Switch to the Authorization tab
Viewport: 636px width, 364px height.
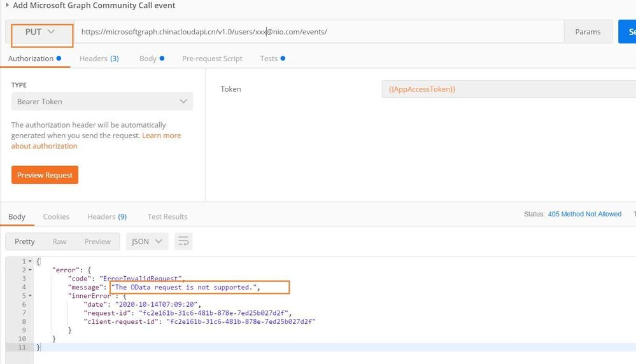point(34,59)
